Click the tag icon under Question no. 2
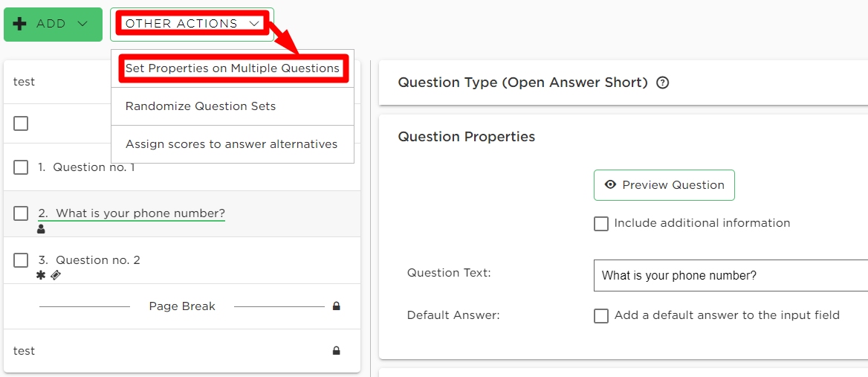The height and width of the screenshot is (377, 868). [x=55, y=274]
